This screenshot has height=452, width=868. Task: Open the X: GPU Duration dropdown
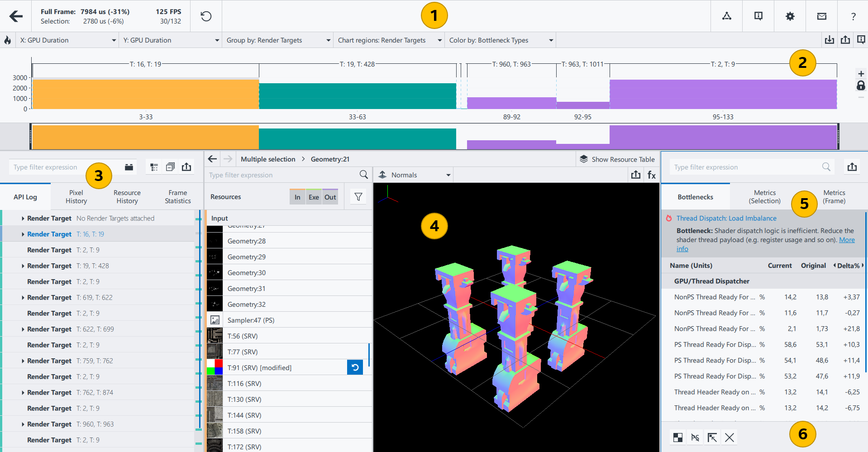point(67,40)
